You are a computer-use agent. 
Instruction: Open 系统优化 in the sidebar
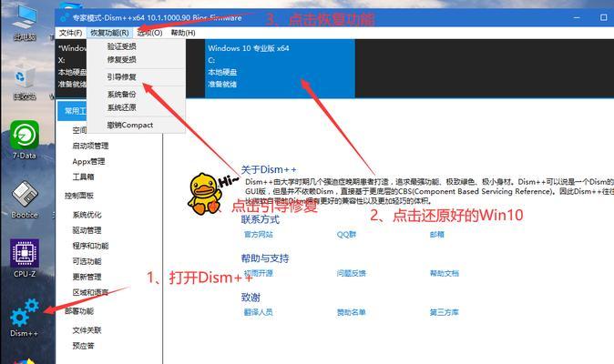(87, 215)
